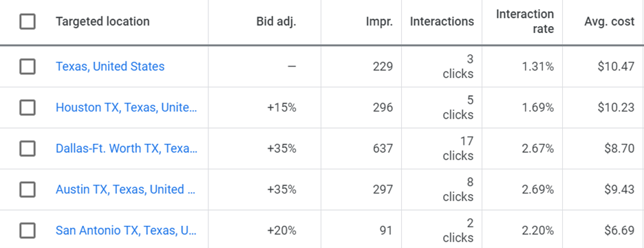Open the Dallas-Ft. Worth TX location link
The height and width of the screenshot is (248, 644).
(x=127, y=148)
